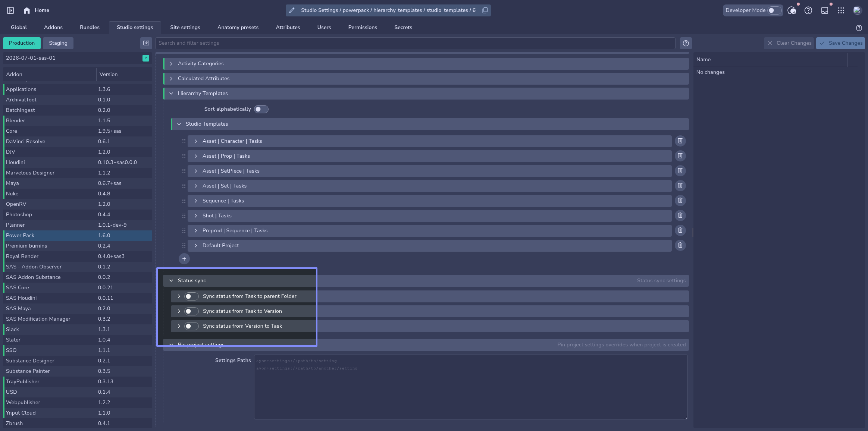Toggle the sidebar menu icon
Screen dimensions: 868x431
[x=10, y=10]
